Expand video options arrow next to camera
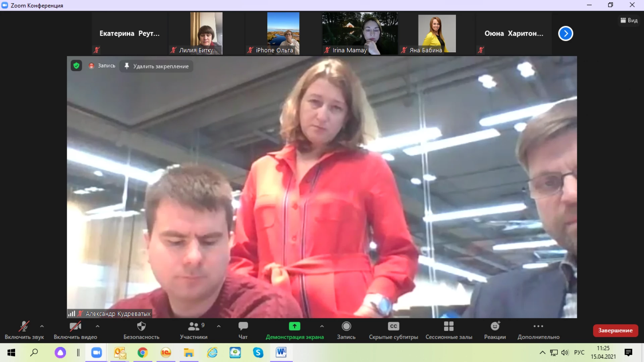This screenshot has height=362, width=644. pos(98,326)
